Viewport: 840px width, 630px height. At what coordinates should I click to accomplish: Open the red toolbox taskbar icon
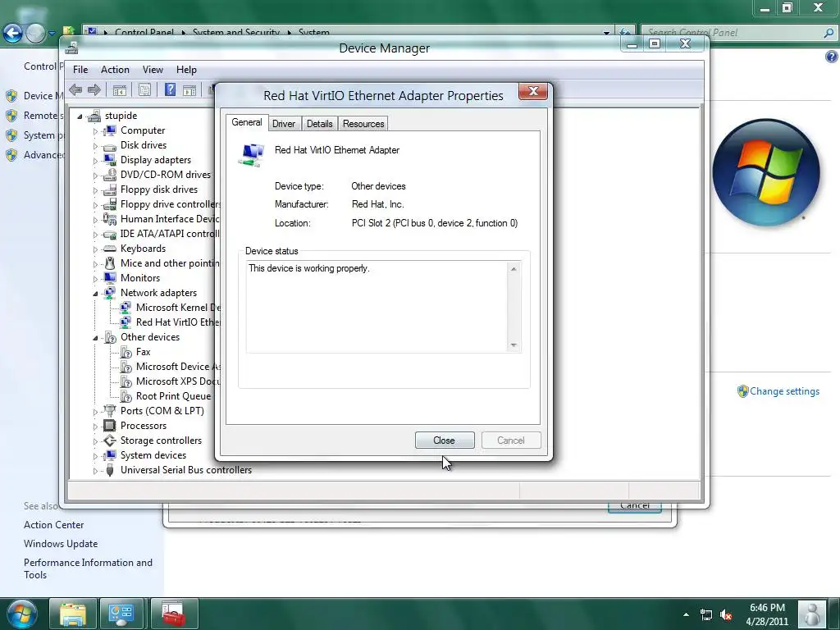tap(174, 614)
